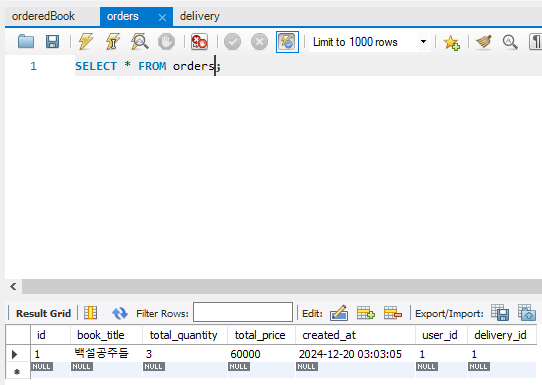Sort by the total_quantity column header

pos(185,335)
